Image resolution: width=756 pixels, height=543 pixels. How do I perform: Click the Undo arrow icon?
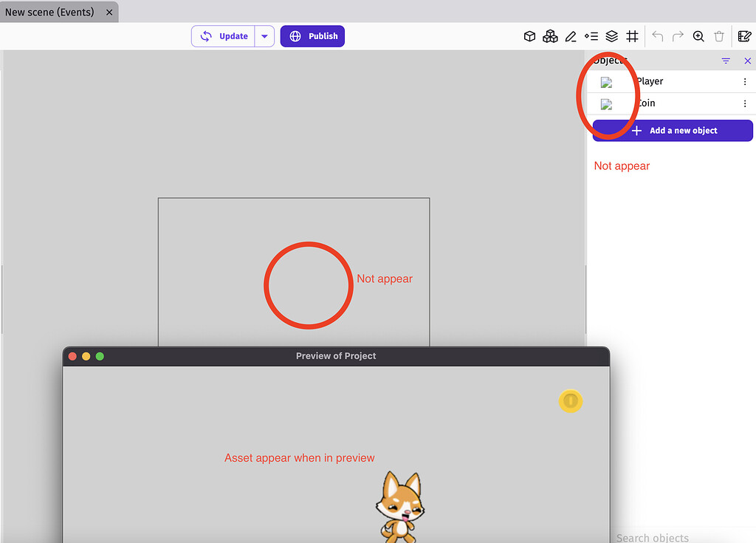(x=657, y=35)
